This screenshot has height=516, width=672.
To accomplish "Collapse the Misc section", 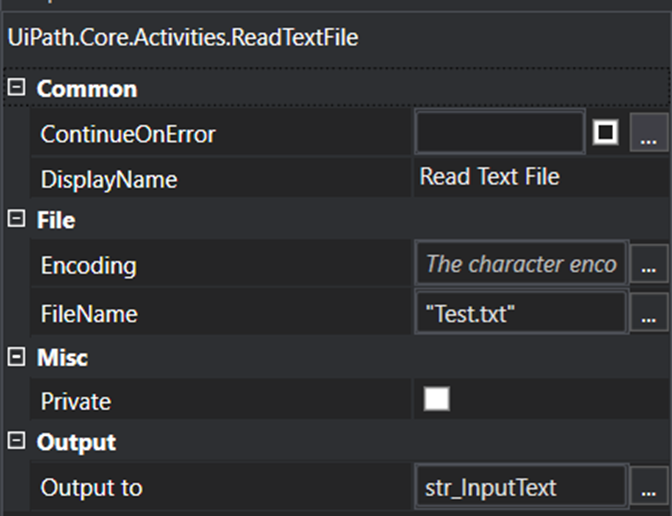I will coord(16,356).
